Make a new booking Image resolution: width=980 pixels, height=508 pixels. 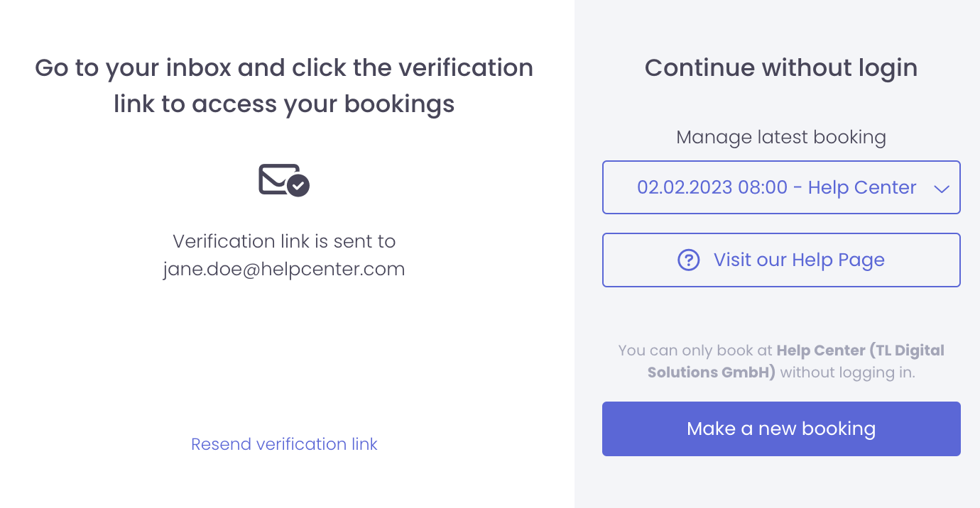tap(781, 429)
